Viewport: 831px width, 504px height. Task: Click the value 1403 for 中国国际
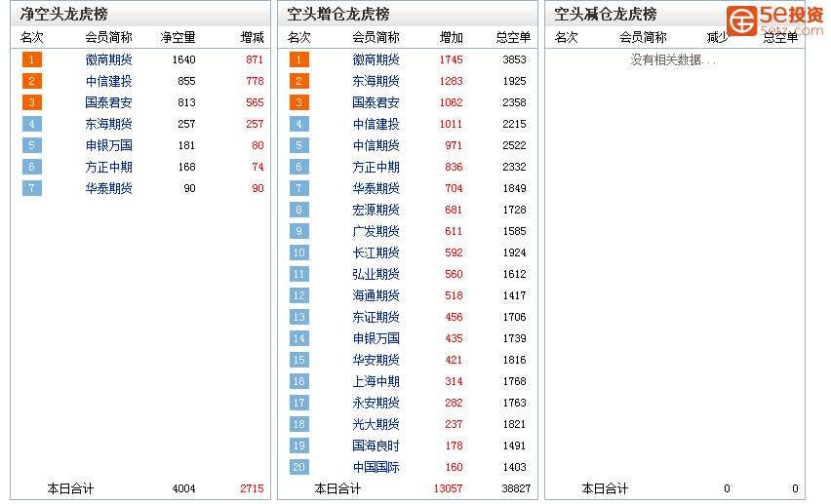point(515,467)
